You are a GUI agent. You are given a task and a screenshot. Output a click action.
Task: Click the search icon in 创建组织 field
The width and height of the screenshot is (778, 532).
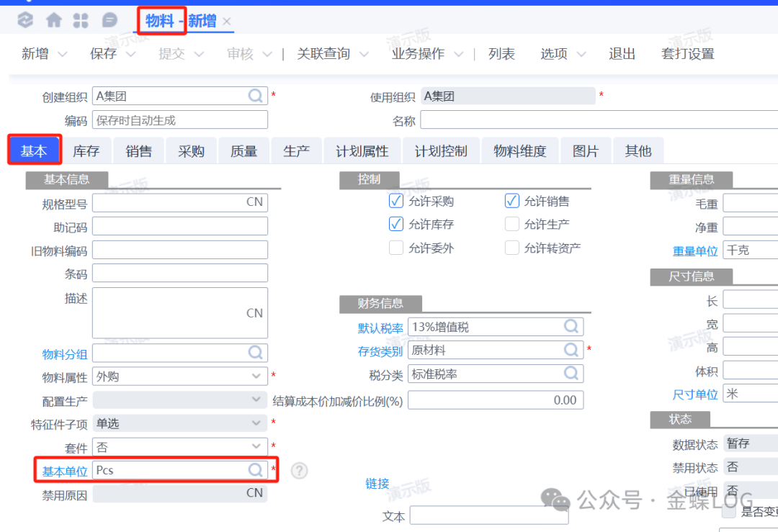pyautogui.click(x=256, y=96)
